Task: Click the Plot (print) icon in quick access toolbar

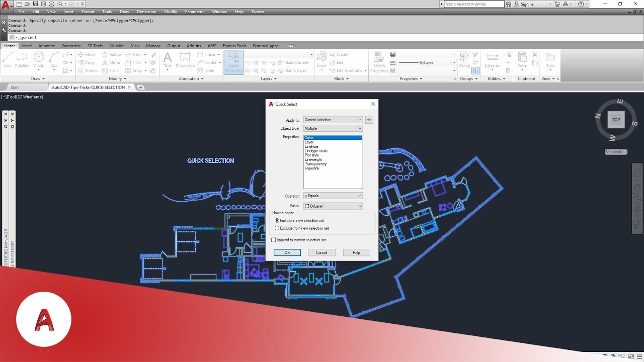Action: [x=51, y=4]
